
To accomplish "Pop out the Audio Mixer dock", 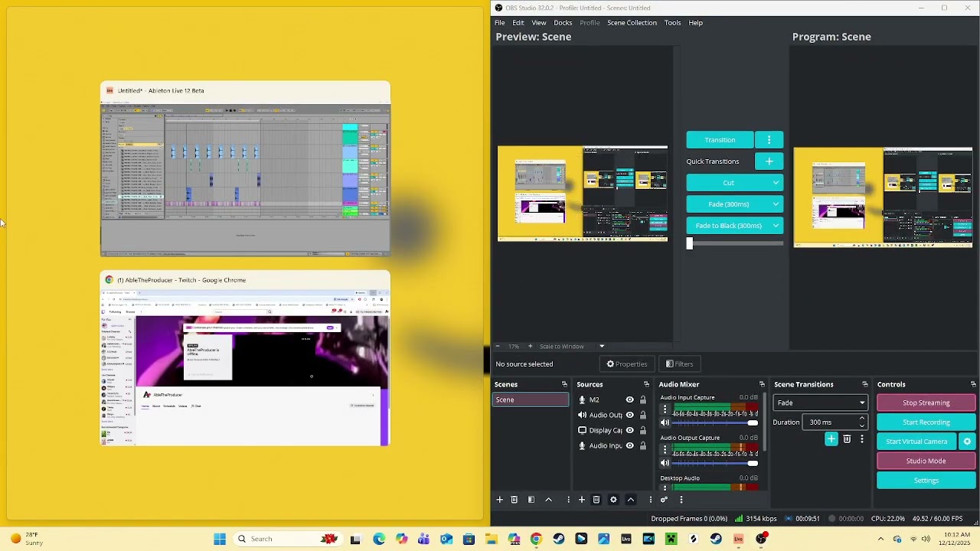I will (762, 385).
